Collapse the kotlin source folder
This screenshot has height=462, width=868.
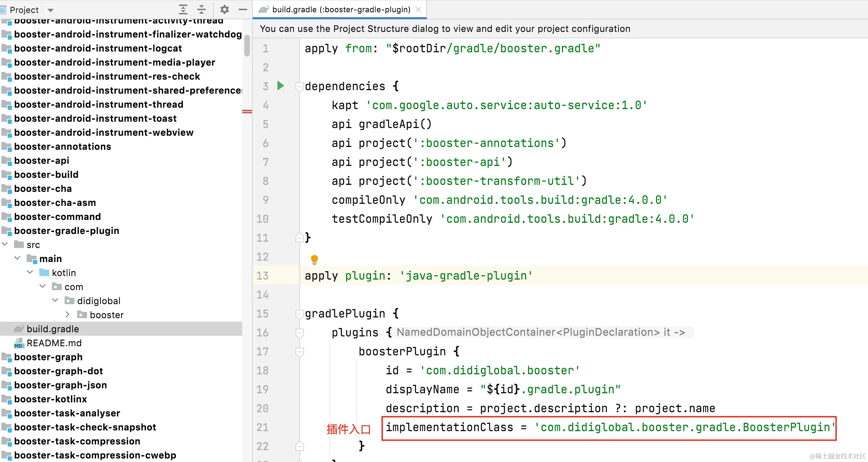[30, 272]
